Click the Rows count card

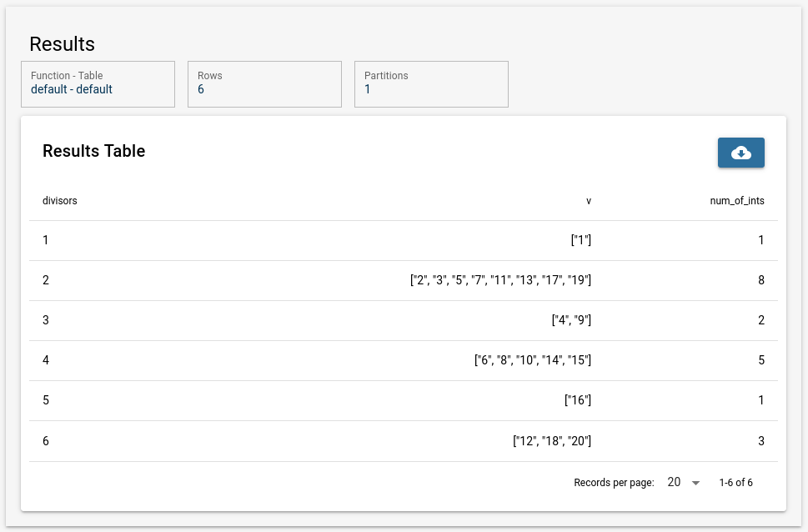pos(264,83)
